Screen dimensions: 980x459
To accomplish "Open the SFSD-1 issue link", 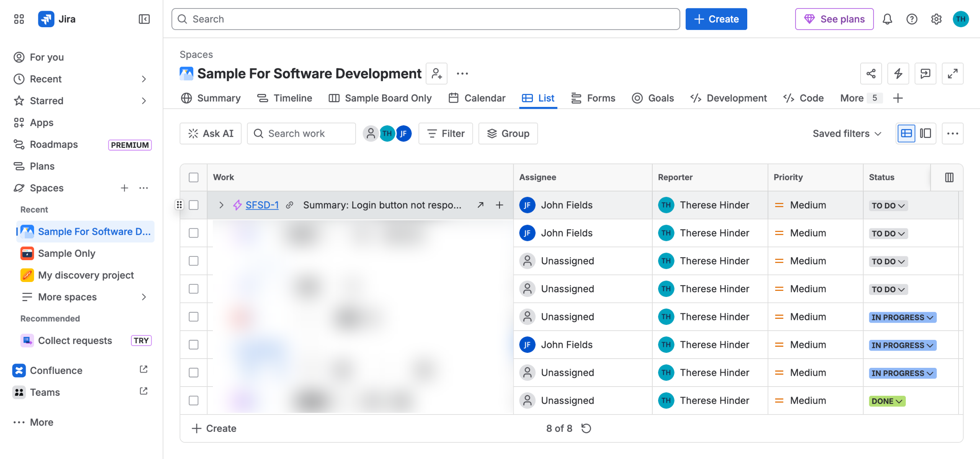I will click(262, 205).
